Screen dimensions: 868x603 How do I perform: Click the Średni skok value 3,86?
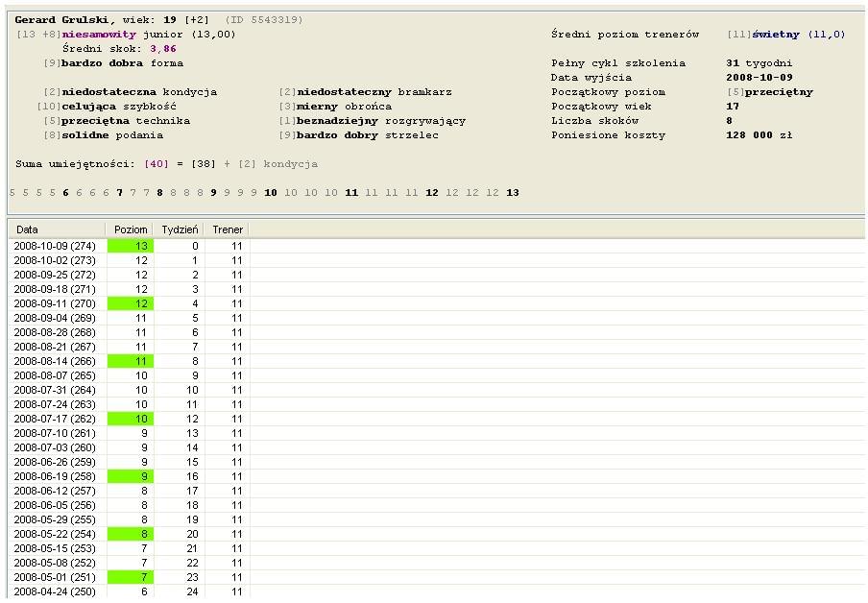(x=163, y=49)
